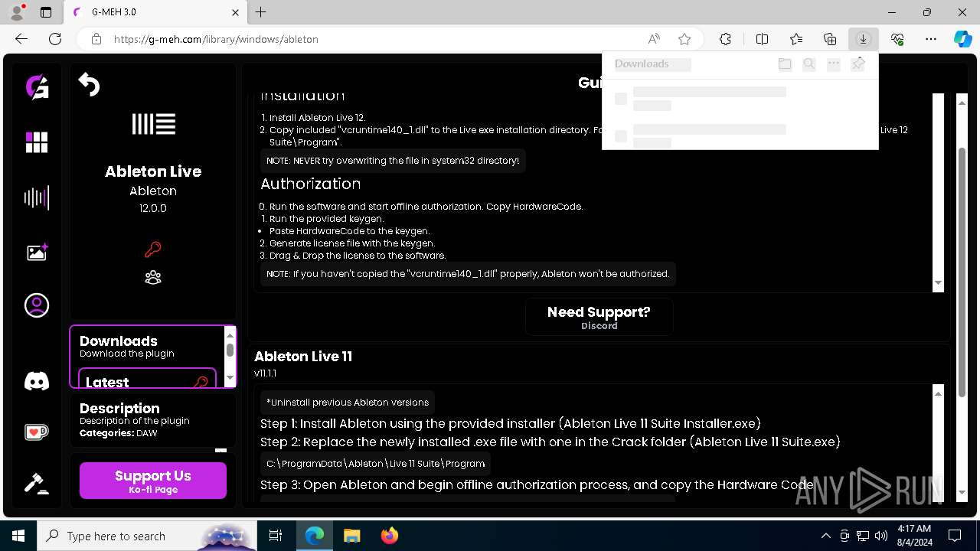Click the browser Back arrow

21,39
